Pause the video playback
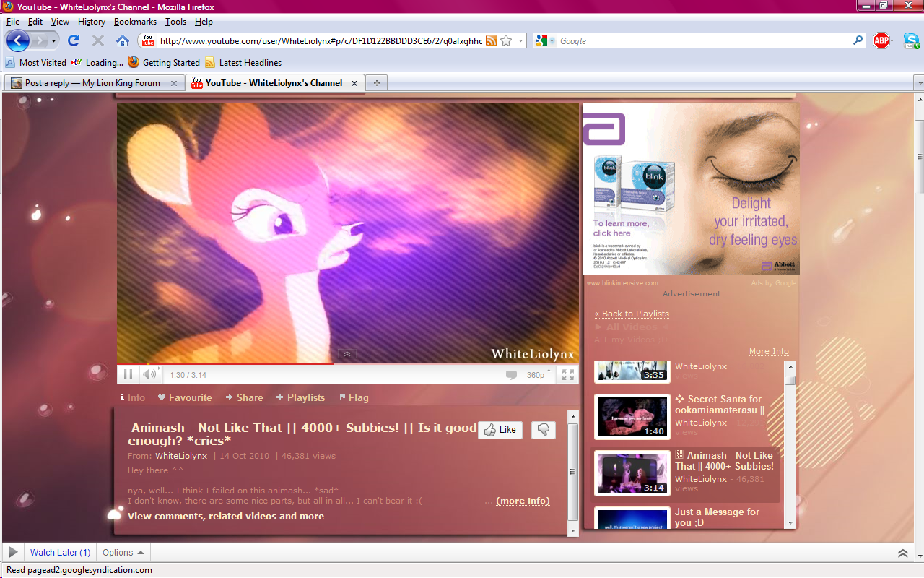924x578 pixels. [x=128, y=374]
